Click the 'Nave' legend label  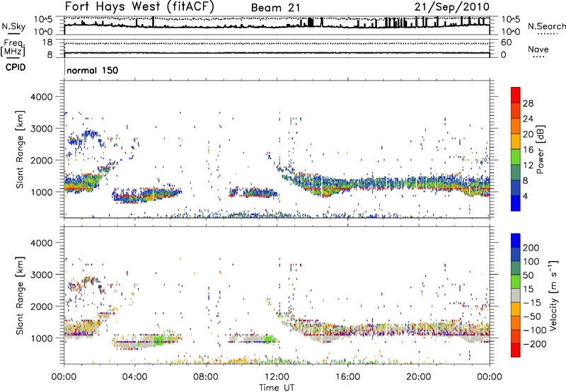point(538,49)
